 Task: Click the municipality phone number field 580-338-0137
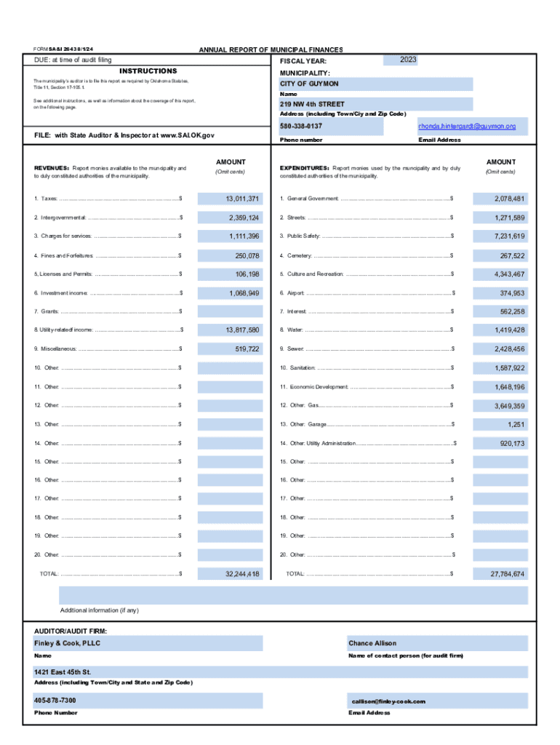tap(331, 127)
